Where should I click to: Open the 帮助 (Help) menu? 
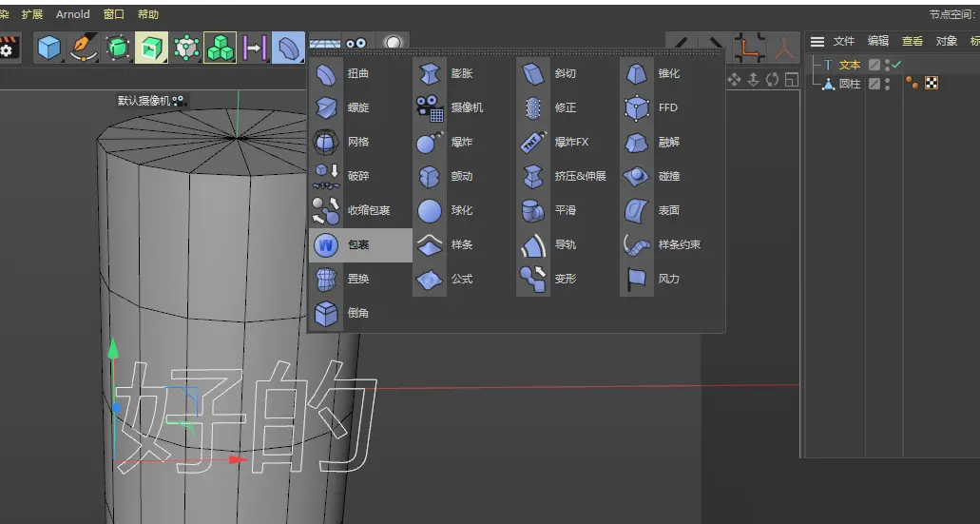(x=148, y=14)
